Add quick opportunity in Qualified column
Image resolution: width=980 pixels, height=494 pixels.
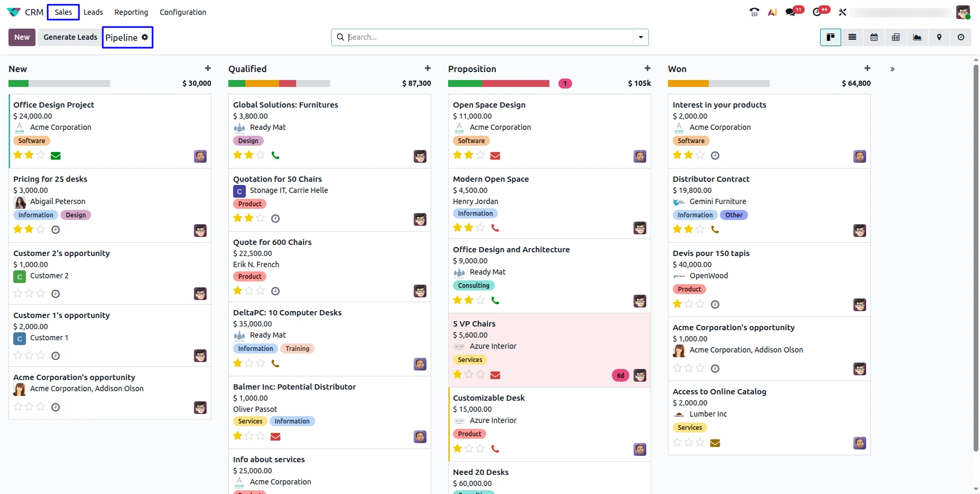point(427,68)
